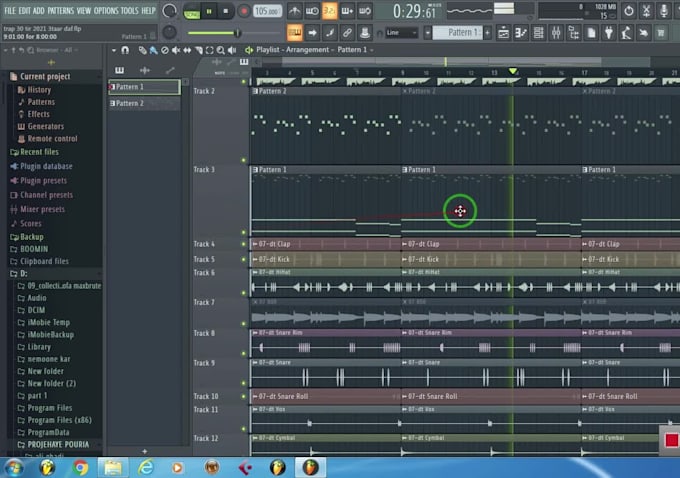Image resolution: width=680 pixels, height=478 pixels.
Task: Open the playlist options menu arrow
Action: click(114, 50)
